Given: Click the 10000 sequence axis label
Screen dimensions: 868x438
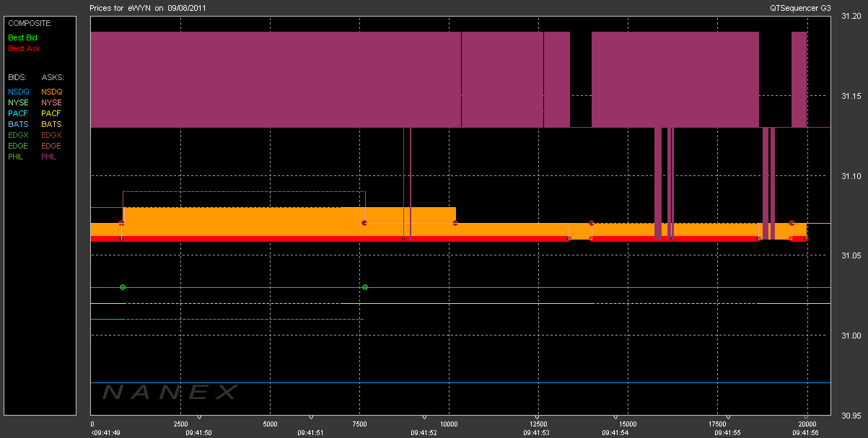Looking at the screenshot, I should 450,424.
